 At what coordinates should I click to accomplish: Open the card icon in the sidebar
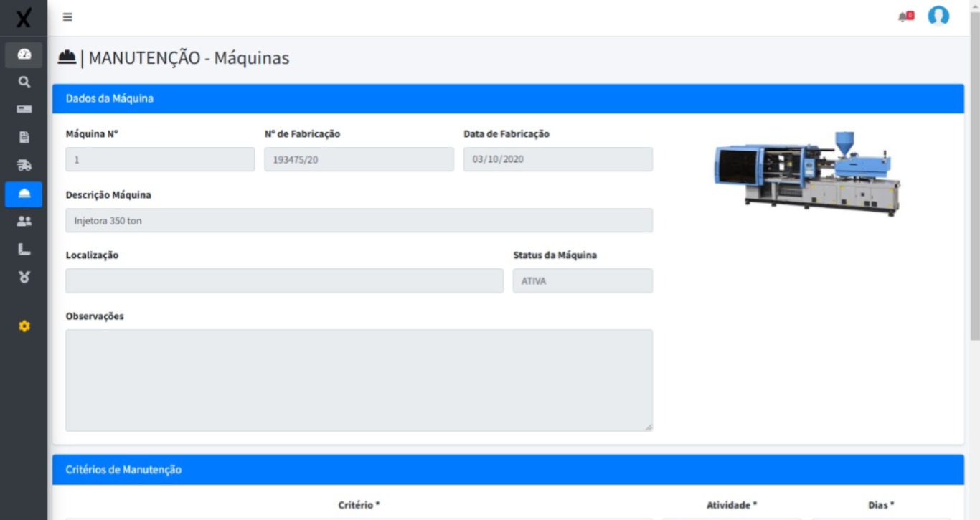[24, 110]
